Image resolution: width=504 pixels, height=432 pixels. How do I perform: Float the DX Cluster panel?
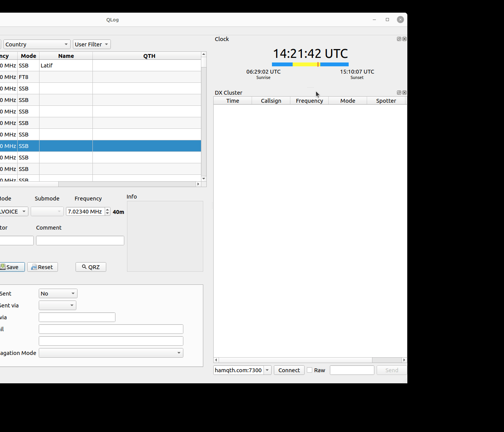[x=399, y=93]
